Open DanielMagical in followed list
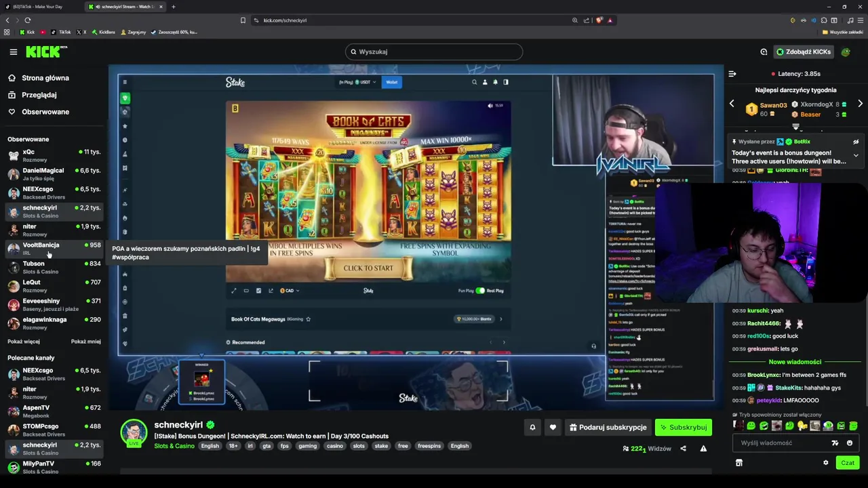 (x=53, y=174)
